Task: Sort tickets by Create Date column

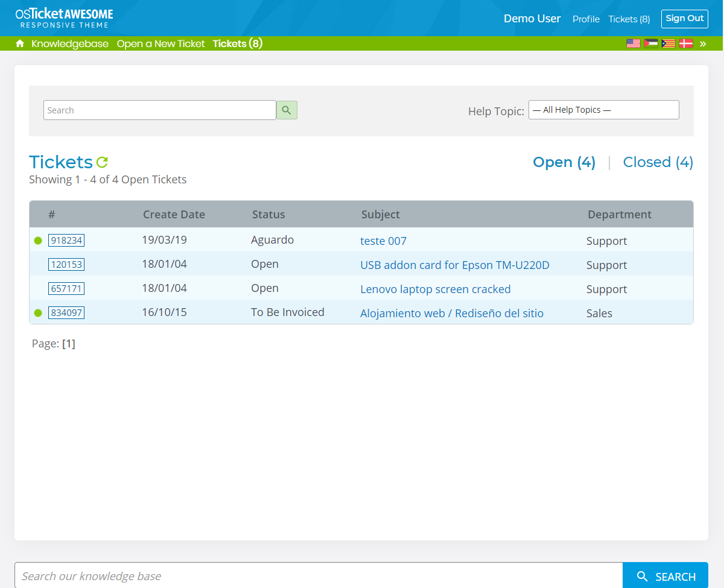Action: point(174,214)
